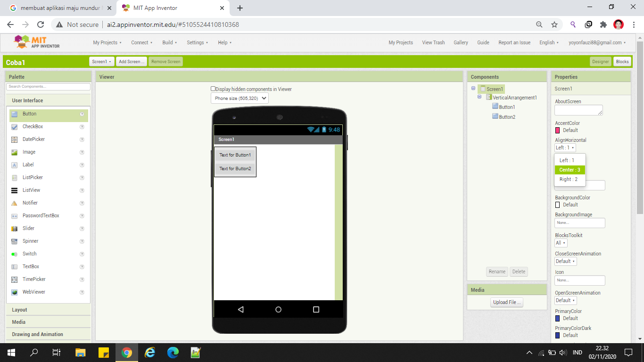Screen dimensions: 644x362
Task: Open the Build menu
Action: [170, 42]
